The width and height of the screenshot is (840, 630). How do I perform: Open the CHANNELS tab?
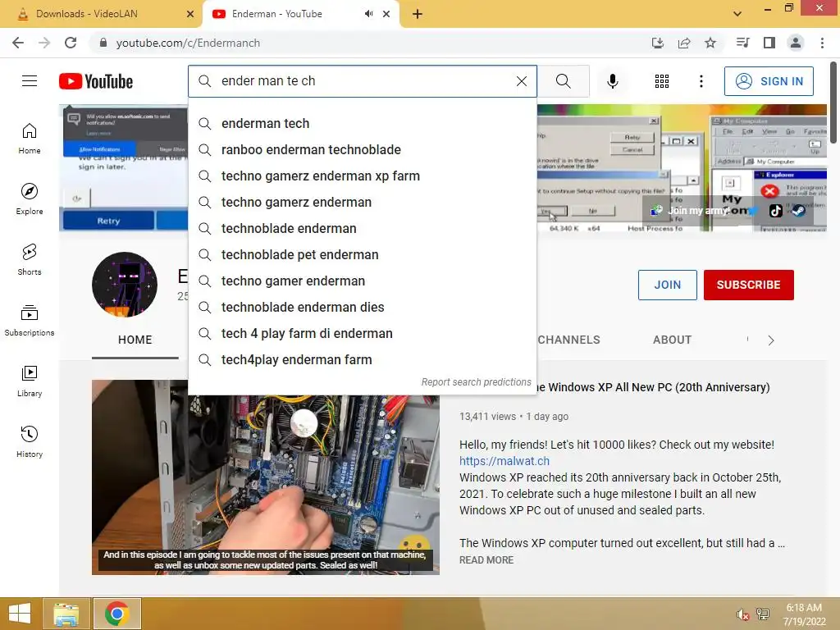568,340
